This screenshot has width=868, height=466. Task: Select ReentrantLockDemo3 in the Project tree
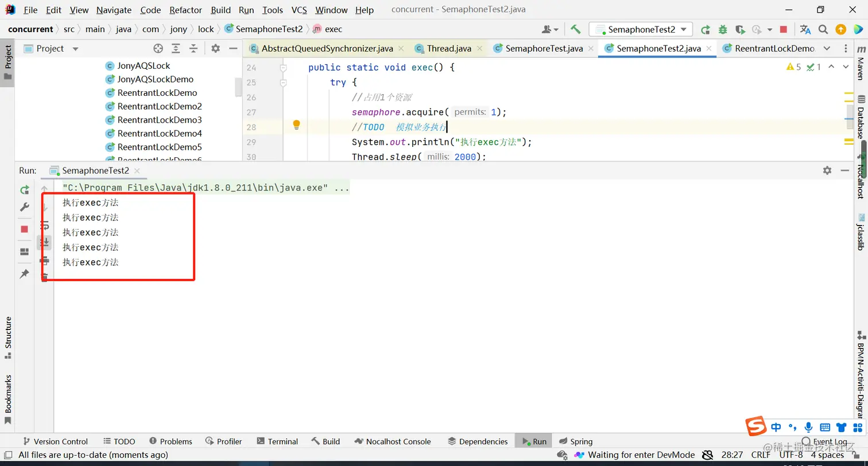(160, 120)
